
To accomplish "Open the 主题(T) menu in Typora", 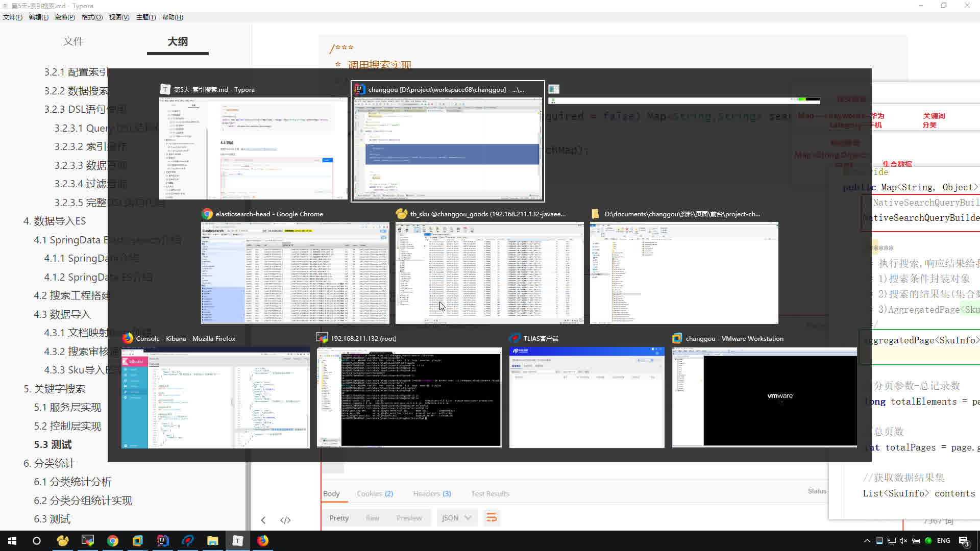I will 146,17.
